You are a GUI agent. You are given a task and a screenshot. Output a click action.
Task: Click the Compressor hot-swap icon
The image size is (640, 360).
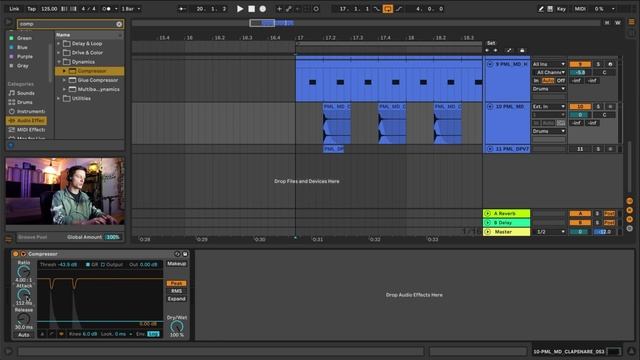(177, 254)
